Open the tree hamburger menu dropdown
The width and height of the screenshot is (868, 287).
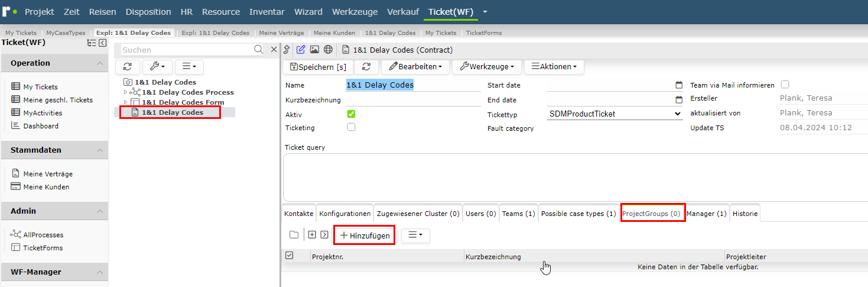(x=190, y=67)
